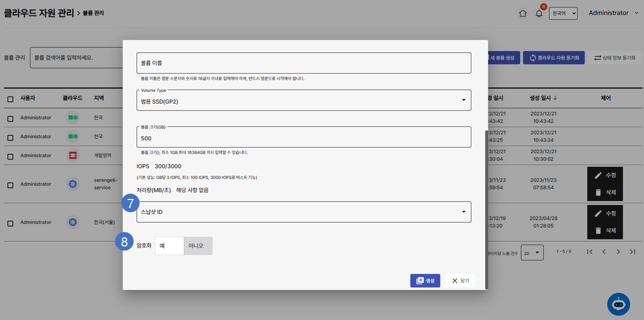Screen dimensions: 644x320
Task: Tick the checkbox for 개발영역 row
Action: pyautogui.click(x=10, y=157)
